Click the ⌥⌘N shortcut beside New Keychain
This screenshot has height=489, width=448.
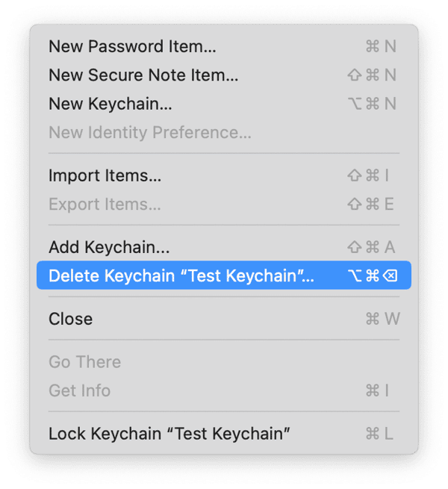click(372, 104)
